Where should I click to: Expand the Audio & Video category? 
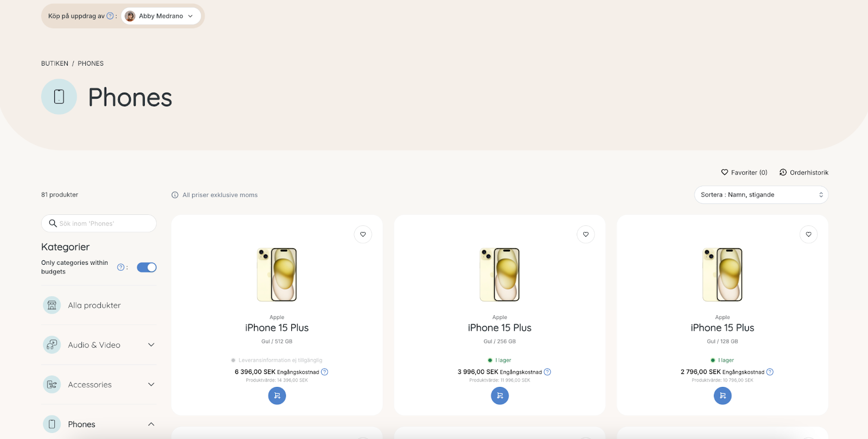99,345
